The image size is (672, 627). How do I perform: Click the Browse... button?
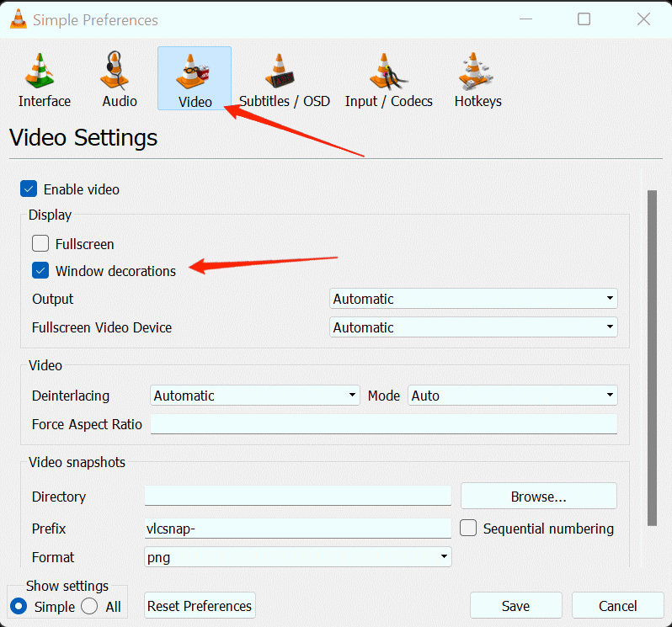pyautogui.click(x=539, y=497)
